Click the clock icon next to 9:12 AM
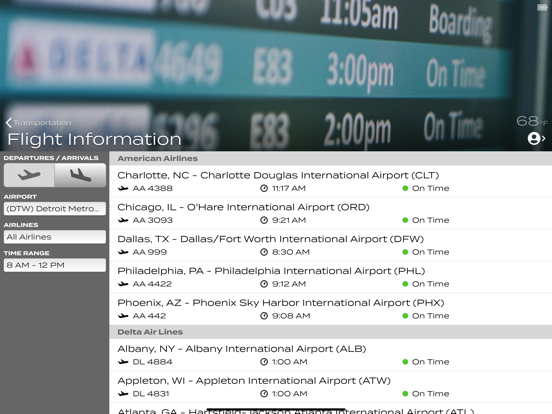This screenshot has height=414, width=552. 264,284
